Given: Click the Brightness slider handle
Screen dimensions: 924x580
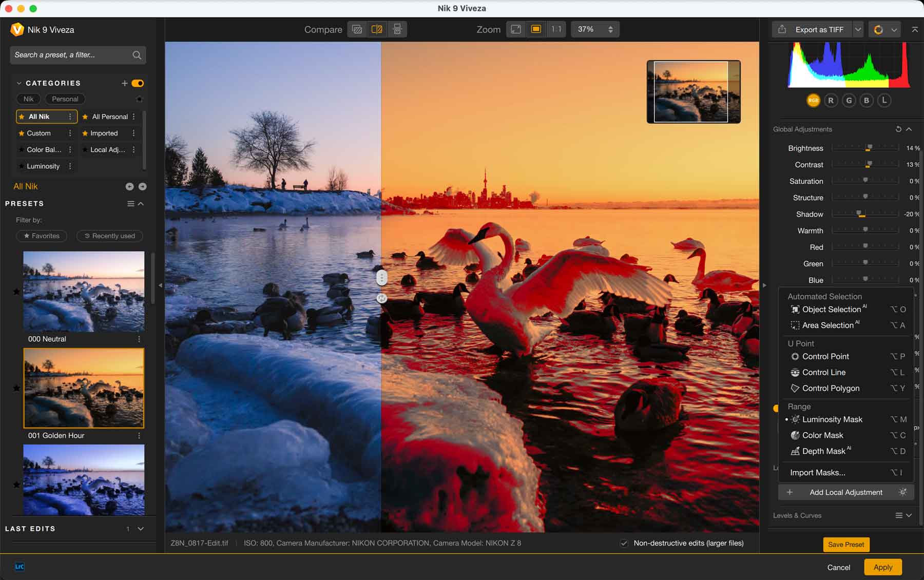Looking at the screenshot, I should (869, 148).
